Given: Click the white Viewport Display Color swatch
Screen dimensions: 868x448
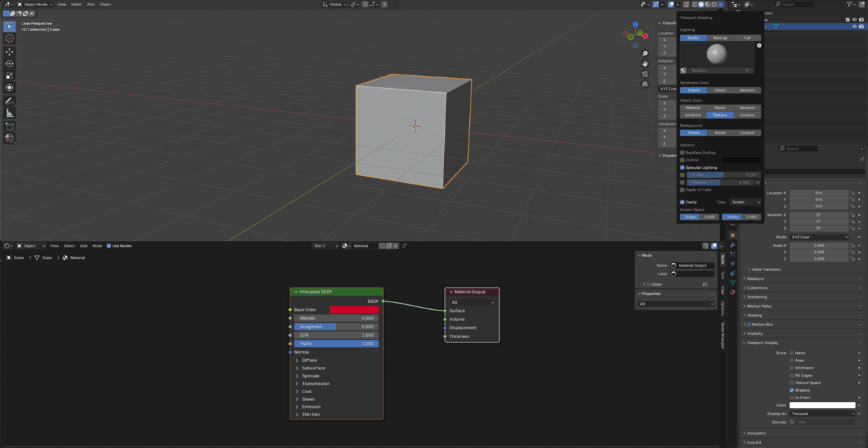Looking at the screenshot, I should tap(823, 405).
